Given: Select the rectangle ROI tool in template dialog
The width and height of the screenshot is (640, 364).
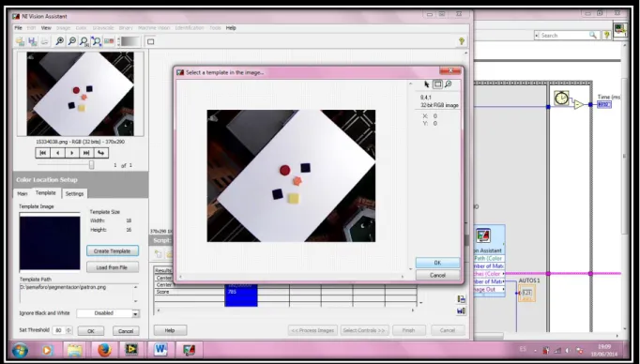Looking at the screenshot, I should [x=437, y=84].
